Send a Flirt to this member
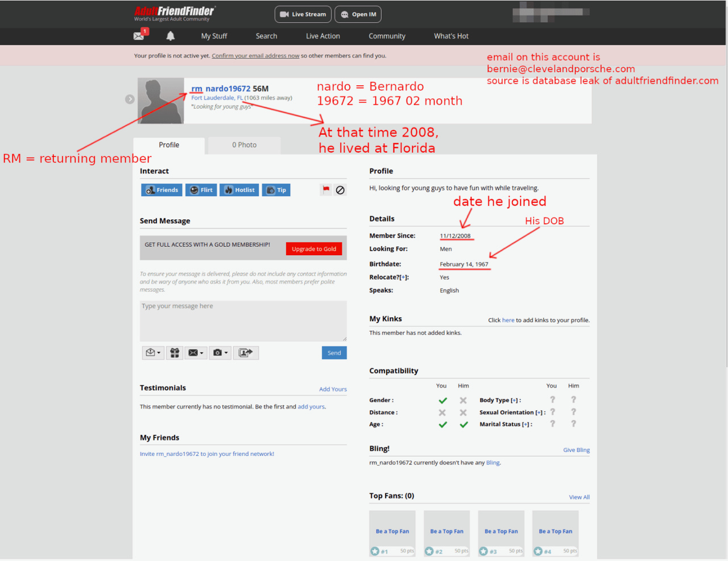728x561 pixels. (201, 190)
